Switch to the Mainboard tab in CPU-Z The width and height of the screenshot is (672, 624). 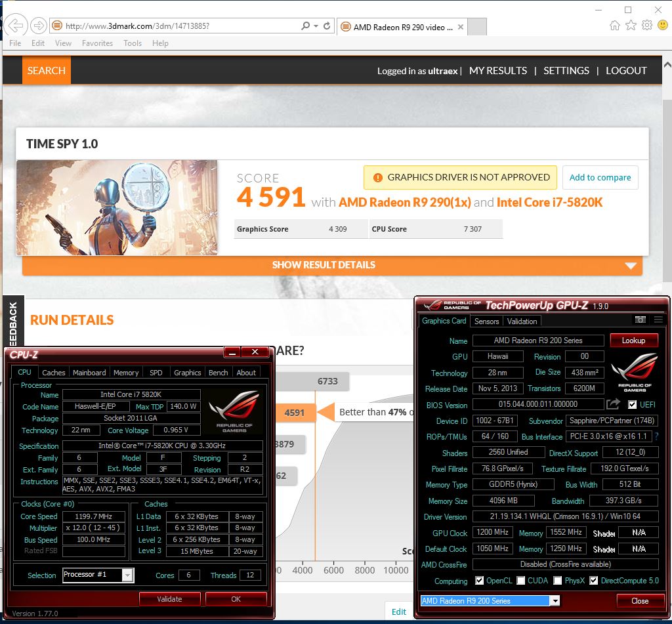[89, 373]
